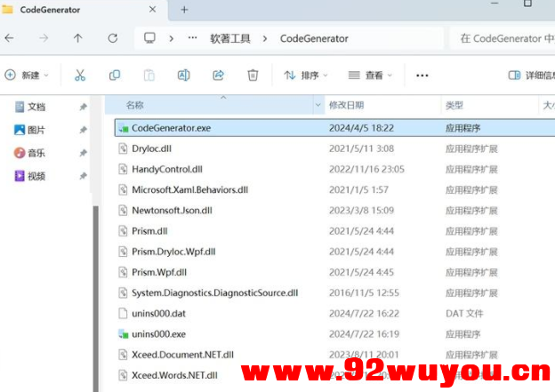Open the 新建 dropdown menu
The image size is (555, 392).
point(27,76)
